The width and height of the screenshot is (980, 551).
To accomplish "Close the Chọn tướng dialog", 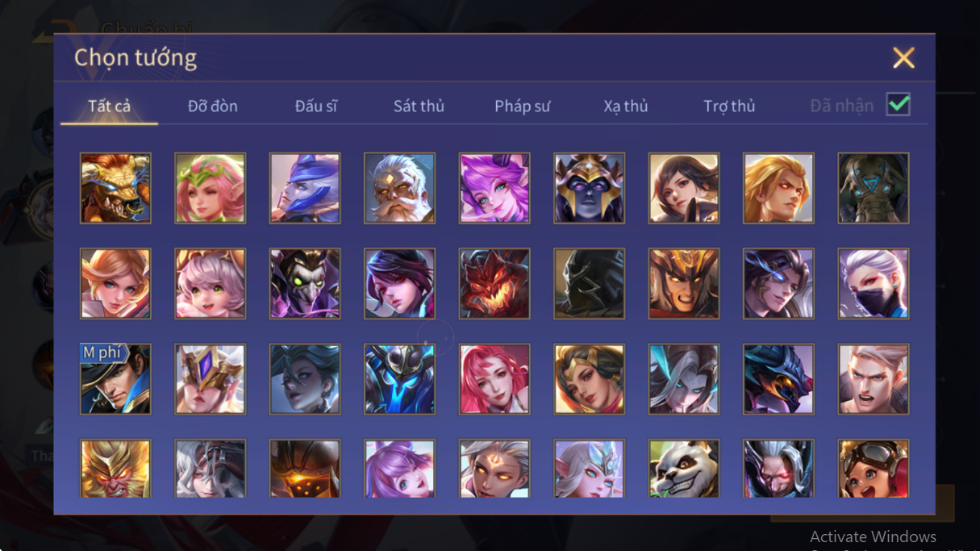I will tap(903, 57).
